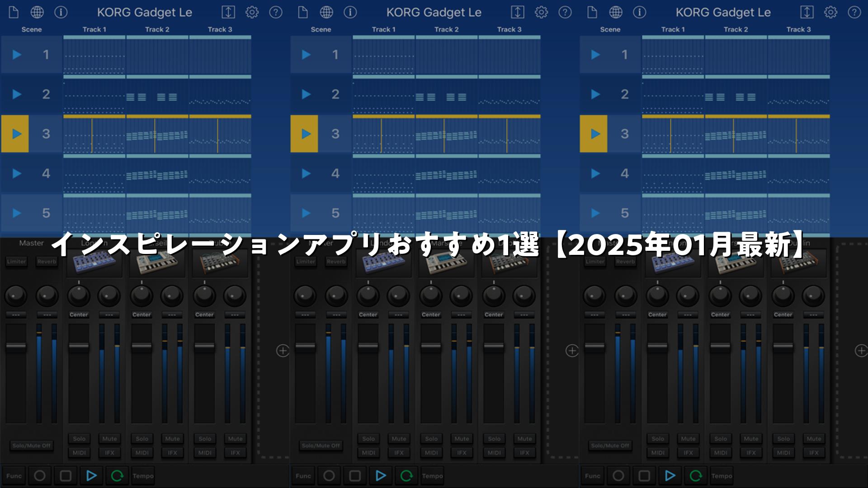This screenshot has height=488, width=868.
Task: Start playback in left screenshot transport bar
Action: [x=91, y=476]
